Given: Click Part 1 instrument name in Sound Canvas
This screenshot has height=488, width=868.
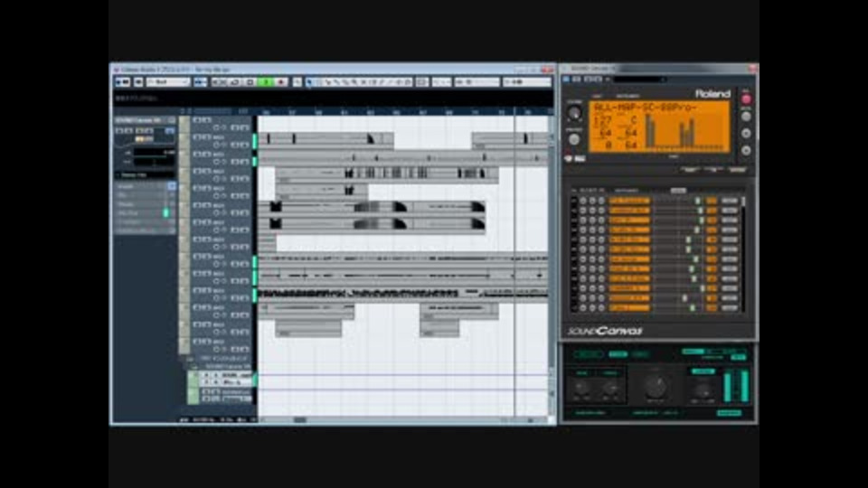Looking at the screenshot, I should (x=629, y=201).
